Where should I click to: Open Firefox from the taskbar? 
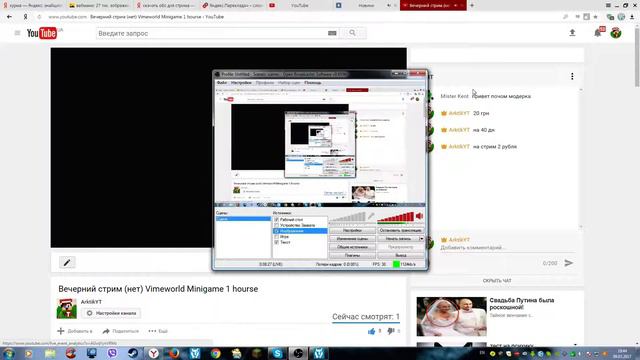174,353
